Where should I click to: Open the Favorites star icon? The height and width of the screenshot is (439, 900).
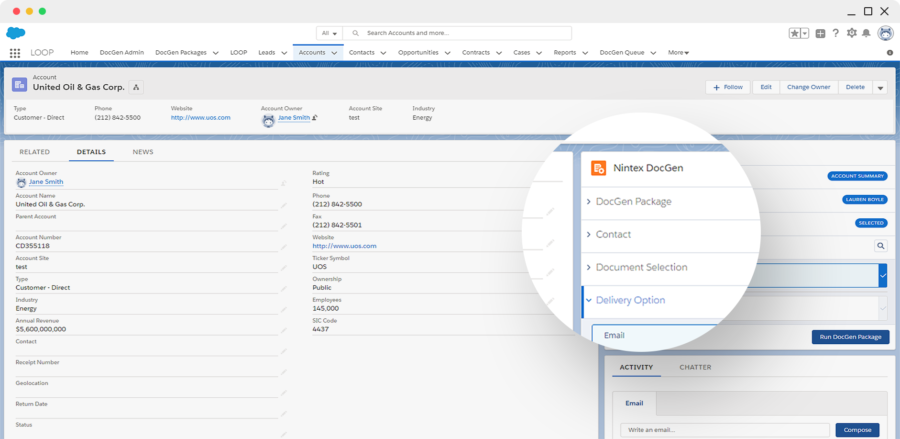(795, 33)
